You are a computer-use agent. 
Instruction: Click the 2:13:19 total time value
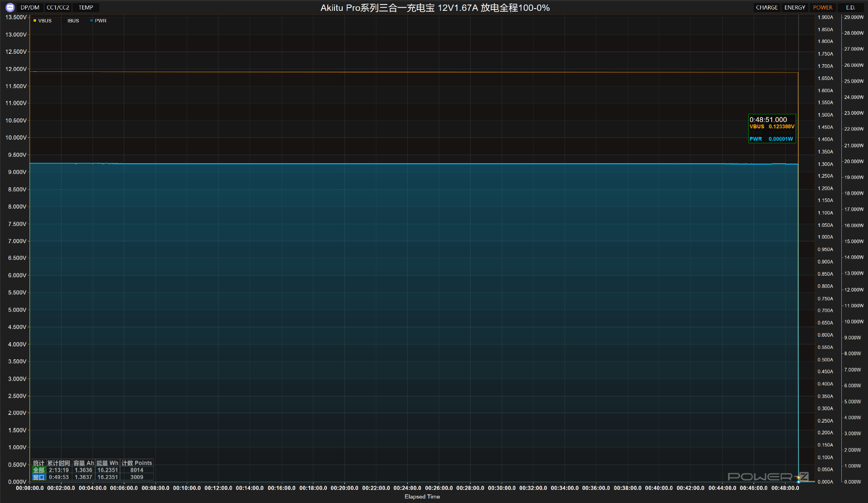(59, 470)
